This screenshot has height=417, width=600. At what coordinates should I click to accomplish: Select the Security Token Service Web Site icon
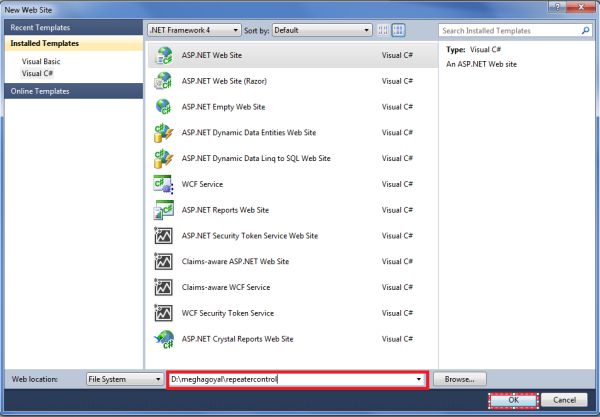tap(164, 236)
